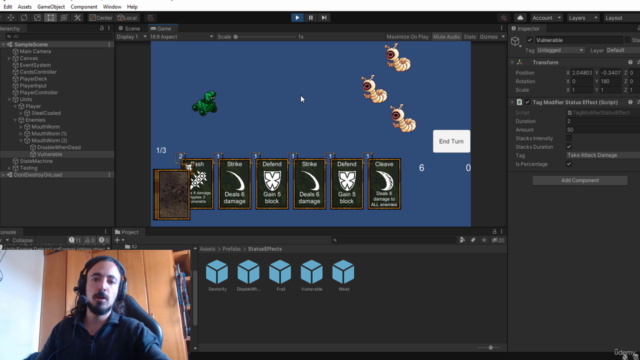This screenshot has width=640, height=360.
Task: Expand the DontDestroyOnLoad scene
Action: (4, 175)
